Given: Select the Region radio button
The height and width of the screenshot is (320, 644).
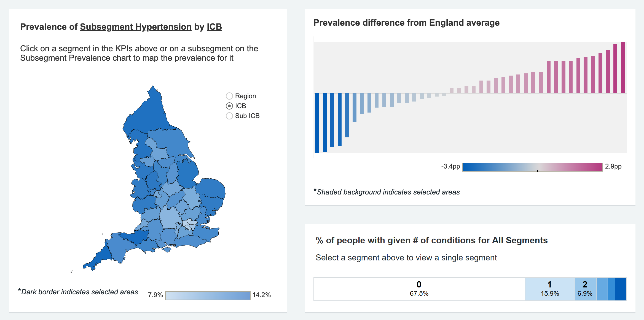Looking at the screenshot, I should pos(229,96).
